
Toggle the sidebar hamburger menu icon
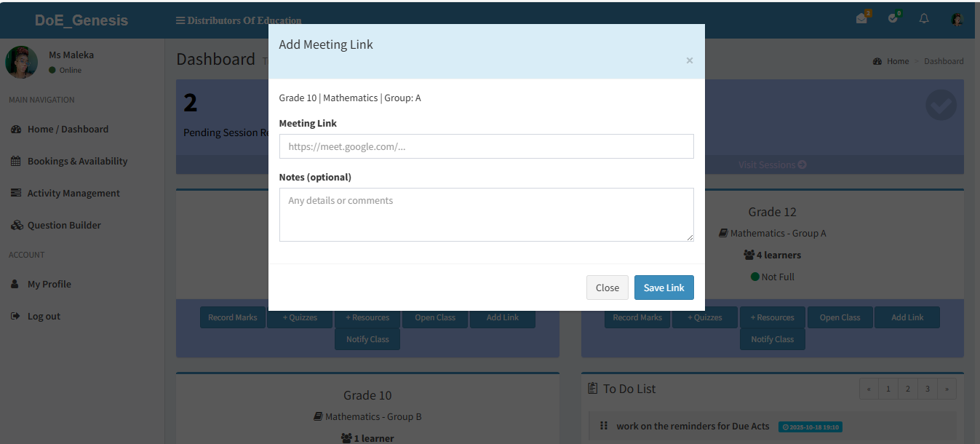[x=180, y=20]
